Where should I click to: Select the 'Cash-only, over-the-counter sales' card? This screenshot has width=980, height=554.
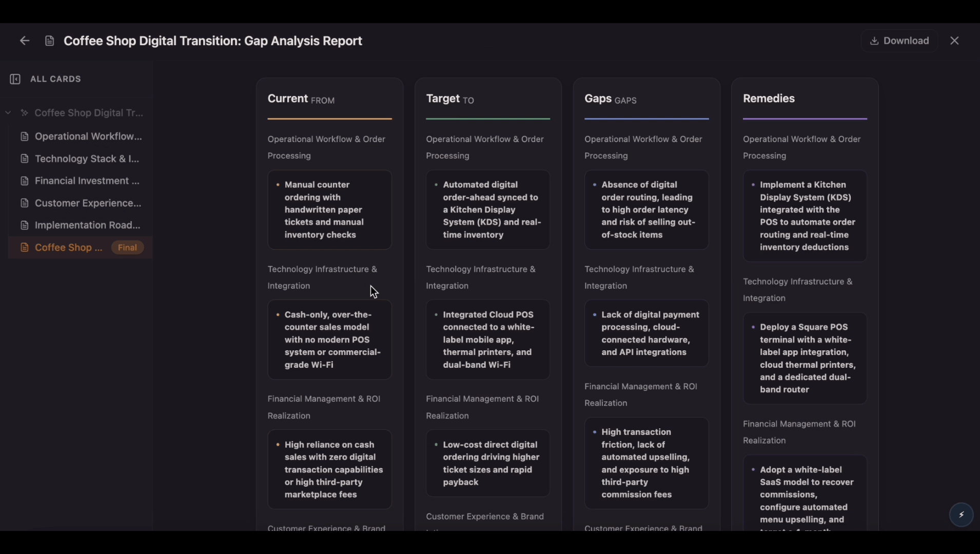tap(329, 340)
